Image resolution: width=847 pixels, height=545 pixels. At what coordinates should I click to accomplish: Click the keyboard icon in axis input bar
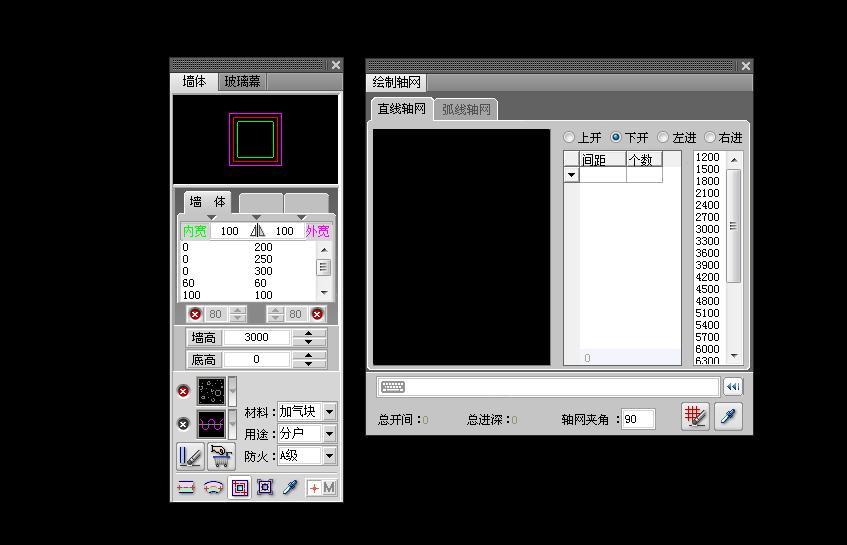click(393, 387)
